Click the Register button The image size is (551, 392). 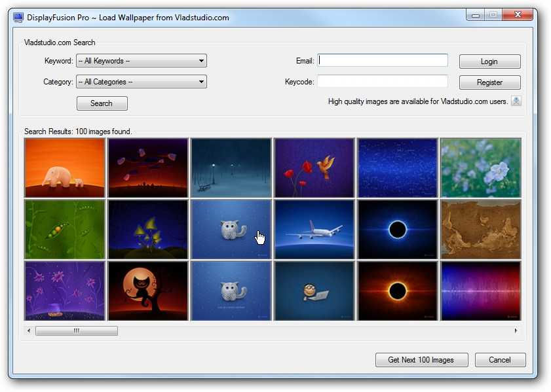(x=489, y=82)
